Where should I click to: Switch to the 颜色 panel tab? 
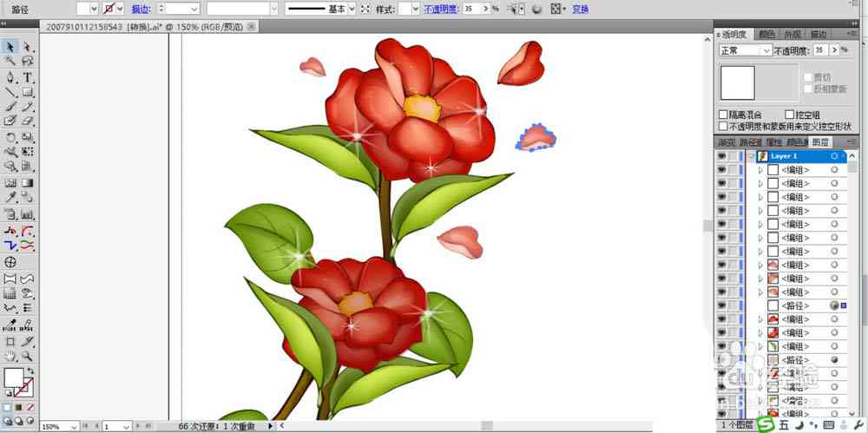766,35
